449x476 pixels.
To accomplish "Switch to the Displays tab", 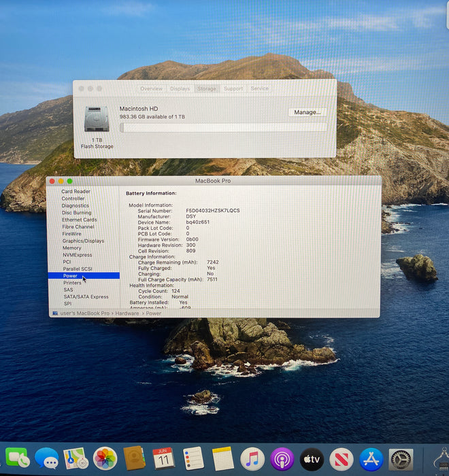I will pyautogui.click(x=180, y=88).
